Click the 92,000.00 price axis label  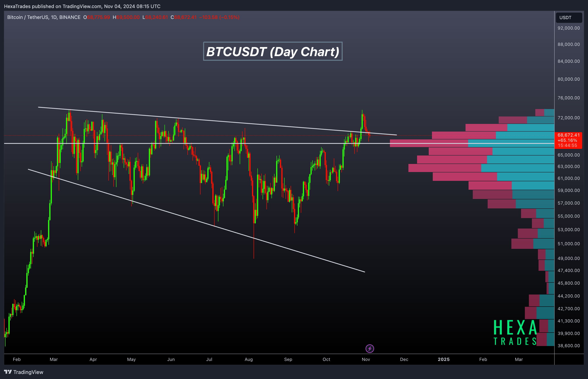568,28
